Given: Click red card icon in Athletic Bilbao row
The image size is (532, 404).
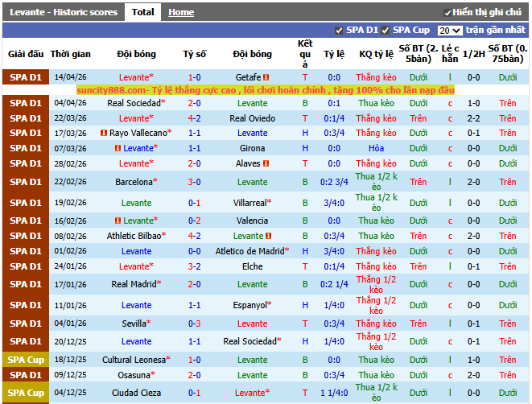Looking at the screenshot, I should [x=270, y=236].
